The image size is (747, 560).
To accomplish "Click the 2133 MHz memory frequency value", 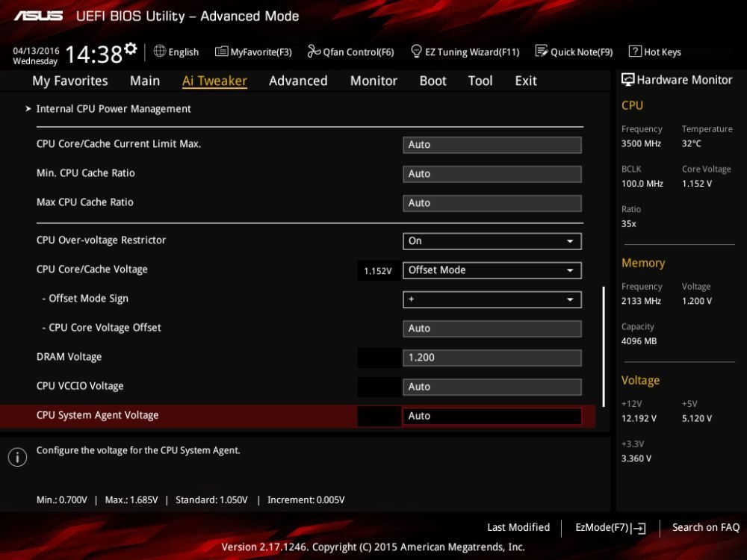I will (x=641, y=301).
